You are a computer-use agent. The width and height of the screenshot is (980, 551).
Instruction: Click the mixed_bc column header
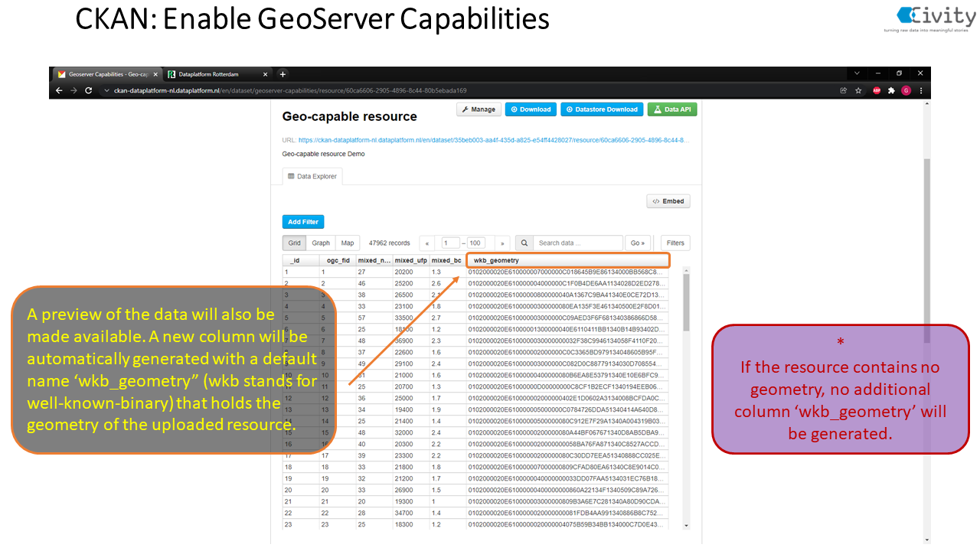(x=447, y=261)
